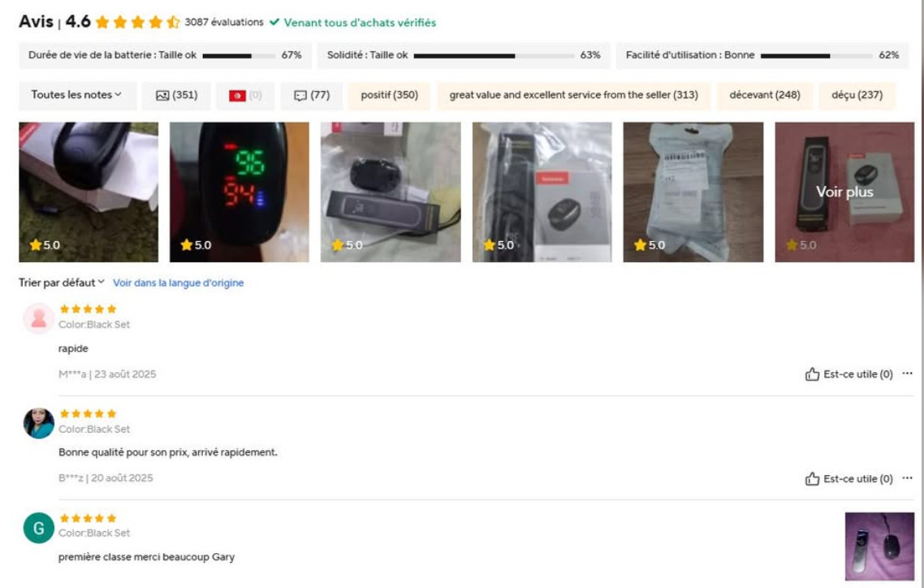Image resolution: width=924 pixels, height=588 pixels.
Task: Select the positif (350) tag filter
Action: coord(389,96)
